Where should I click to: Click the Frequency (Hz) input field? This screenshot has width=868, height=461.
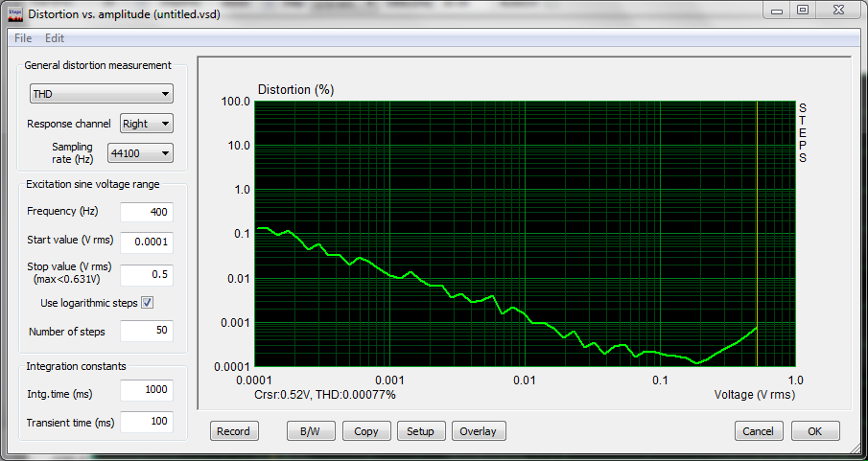(146, 211)
